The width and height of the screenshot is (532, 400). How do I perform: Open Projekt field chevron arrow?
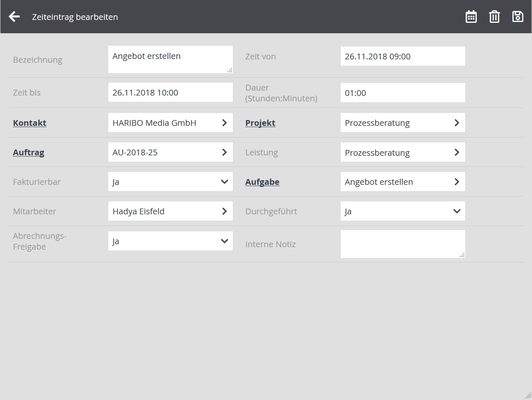[x=456, y=123]
